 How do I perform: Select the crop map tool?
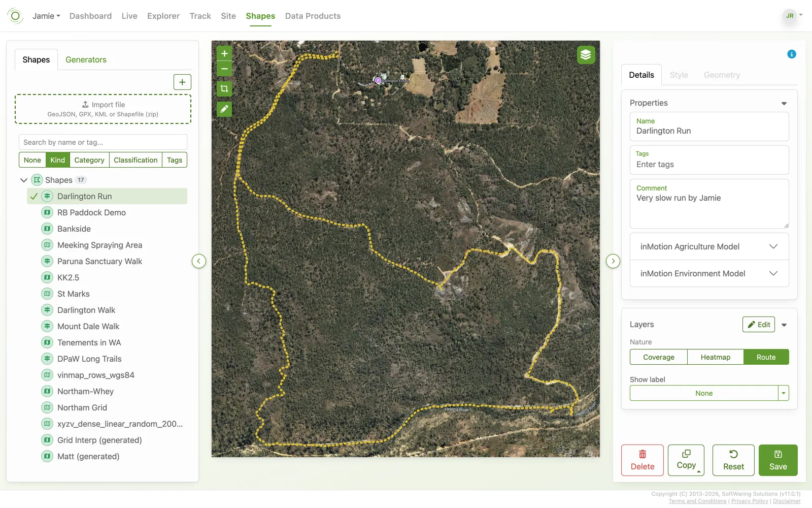(224, 89)
